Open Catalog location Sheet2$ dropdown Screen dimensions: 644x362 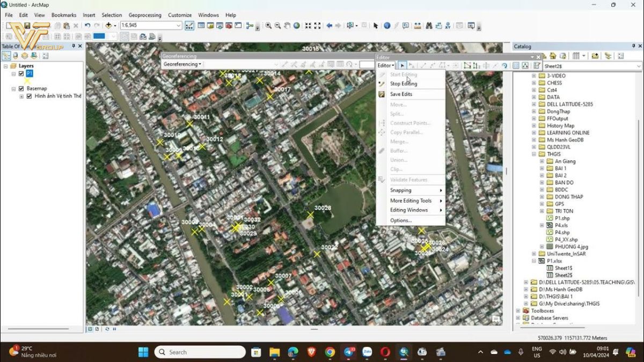[639, 66]
